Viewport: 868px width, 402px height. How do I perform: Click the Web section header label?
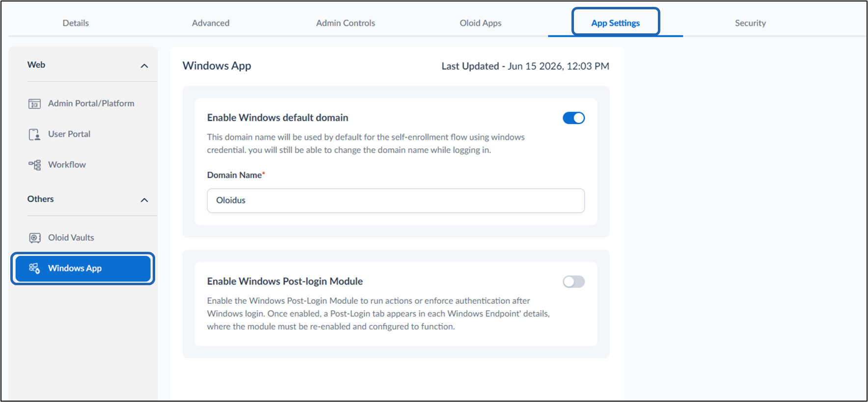(x=36, y=65)
